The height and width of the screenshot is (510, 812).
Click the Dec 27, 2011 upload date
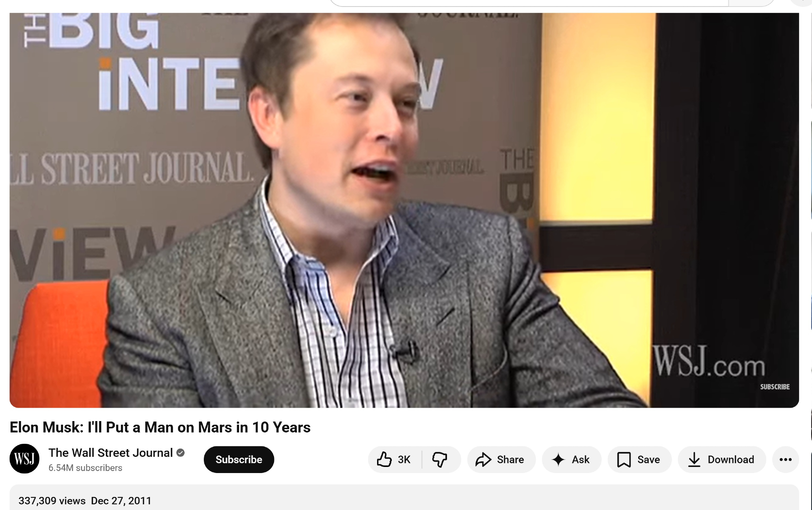pos(121,501)
